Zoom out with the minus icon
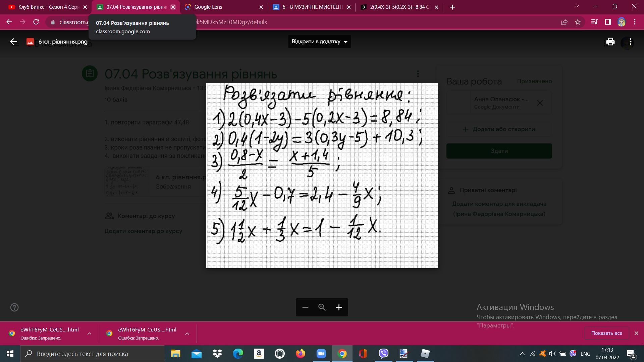Viewport: 644px width, 362px height. tap(305, 307)
